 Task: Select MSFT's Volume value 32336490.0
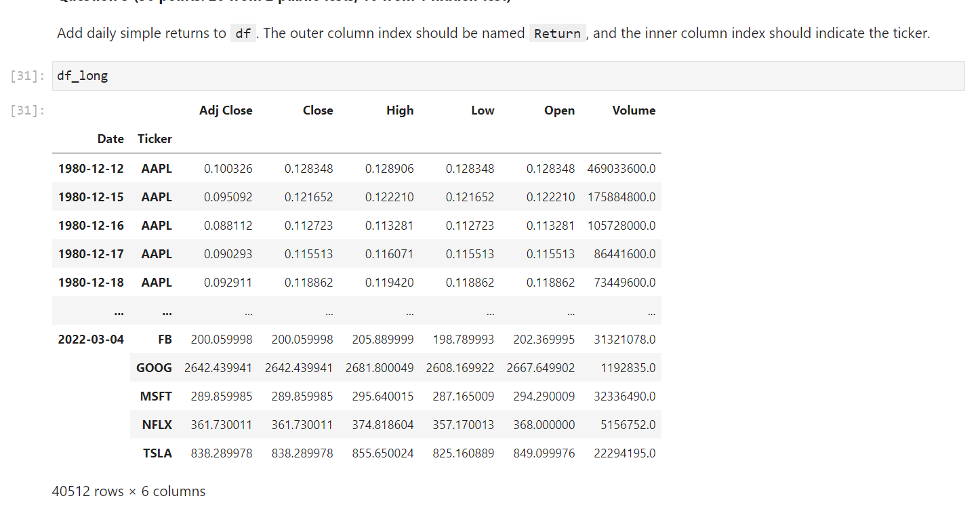625,396
